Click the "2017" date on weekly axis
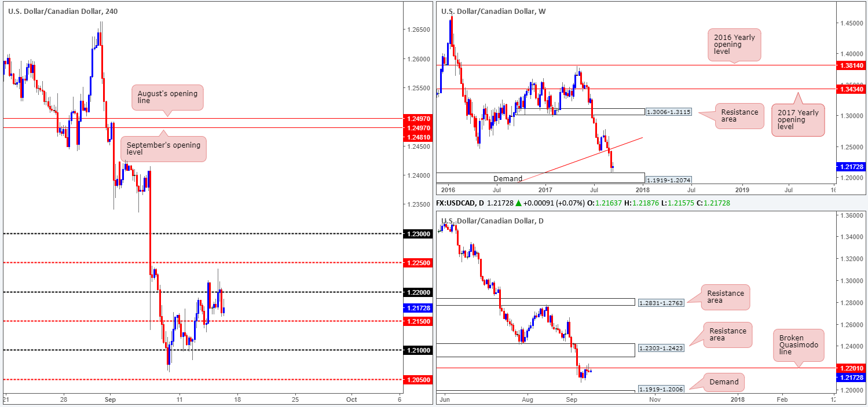Screen dimensions: 868x407 pos(546,189)
